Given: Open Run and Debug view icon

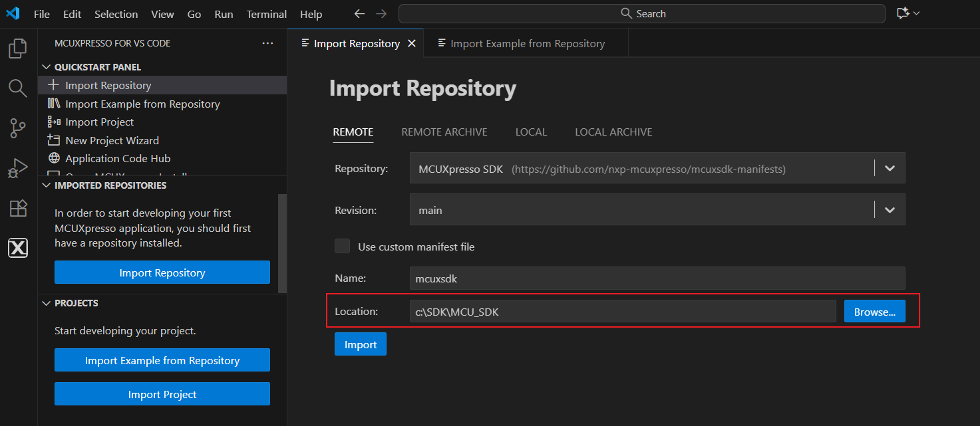Looking at the screenshot, I should tap(18, 168).
